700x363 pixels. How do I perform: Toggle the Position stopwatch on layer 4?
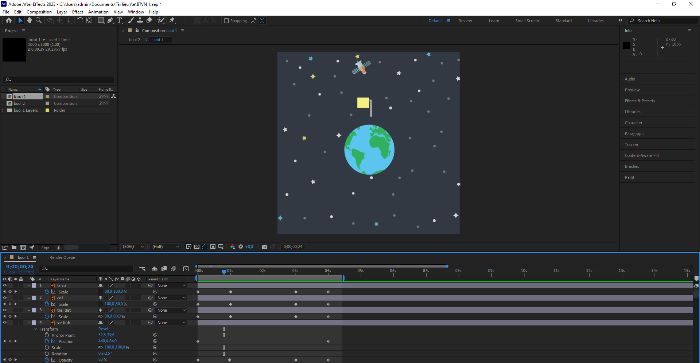47,341
